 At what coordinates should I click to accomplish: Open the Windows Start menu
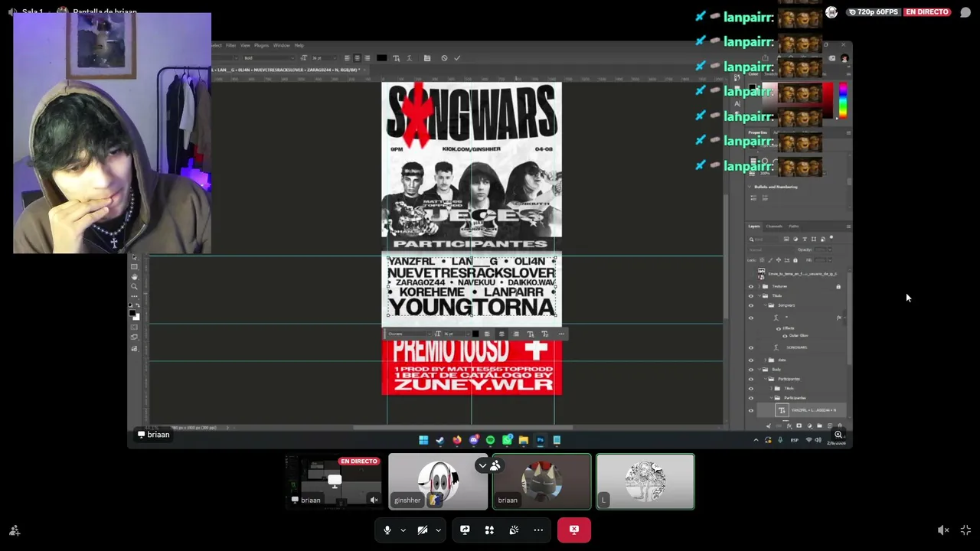(423, 440)
